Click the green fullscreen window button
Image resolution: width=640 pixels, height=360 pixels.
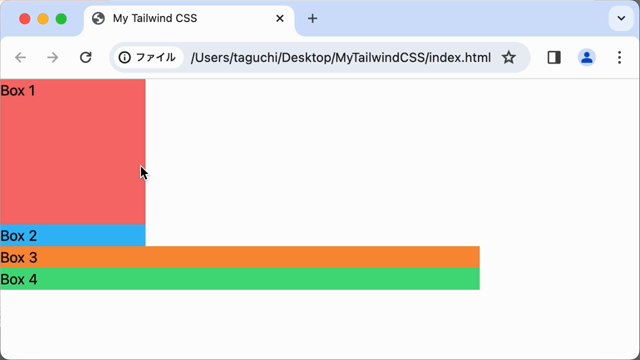[61, 19]
